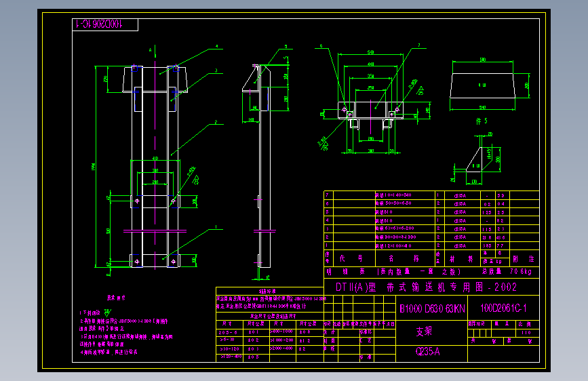Select the DTII(A)型 带式输送机专用图-2002 title

click(x=426, y=287)
